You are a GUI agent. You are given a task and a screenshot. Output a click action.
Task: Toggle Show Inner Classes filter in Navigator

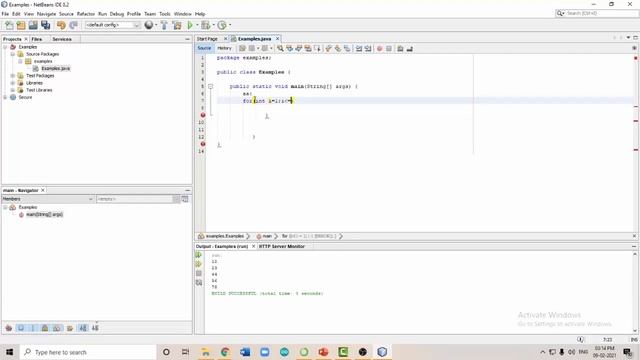(x=57, y=328)
